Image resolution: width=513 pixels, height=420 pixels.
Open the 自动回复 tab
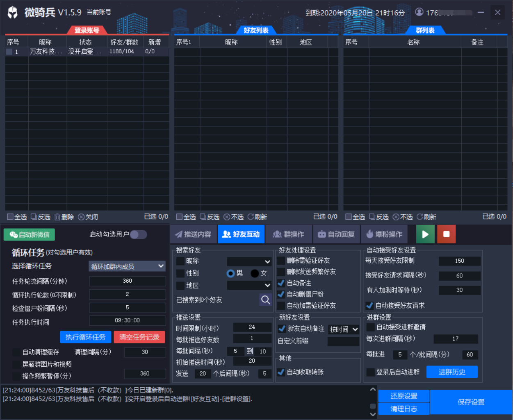(x=336, y=234)
